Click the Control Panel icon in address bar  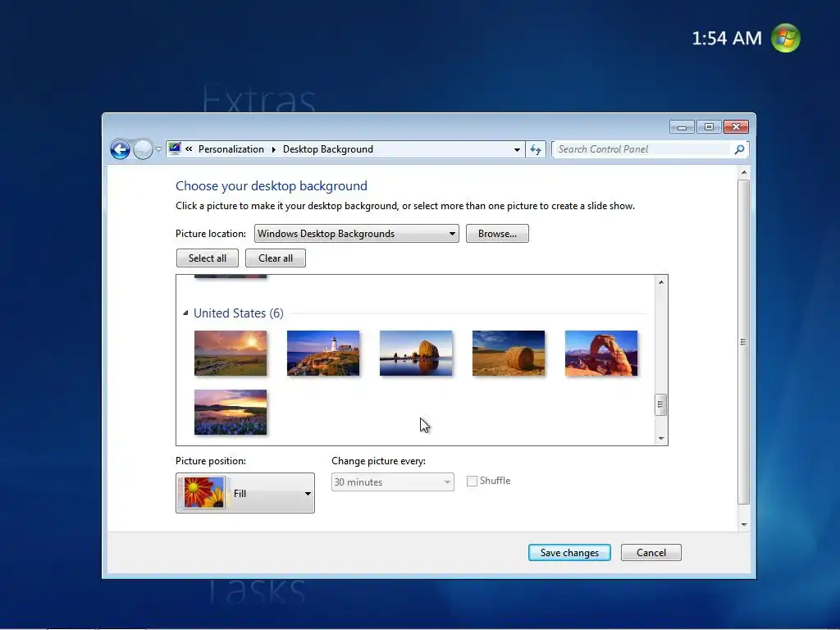175,148
